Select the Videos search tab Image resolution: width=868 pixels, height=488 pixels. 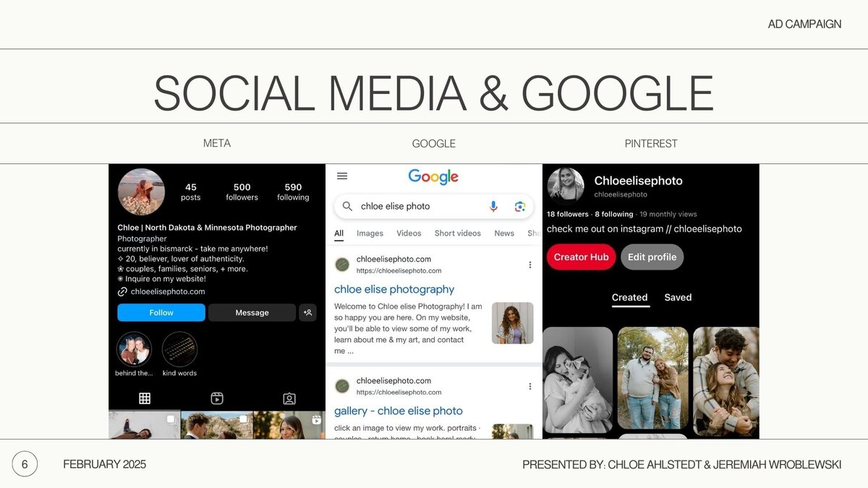point(409,234)
